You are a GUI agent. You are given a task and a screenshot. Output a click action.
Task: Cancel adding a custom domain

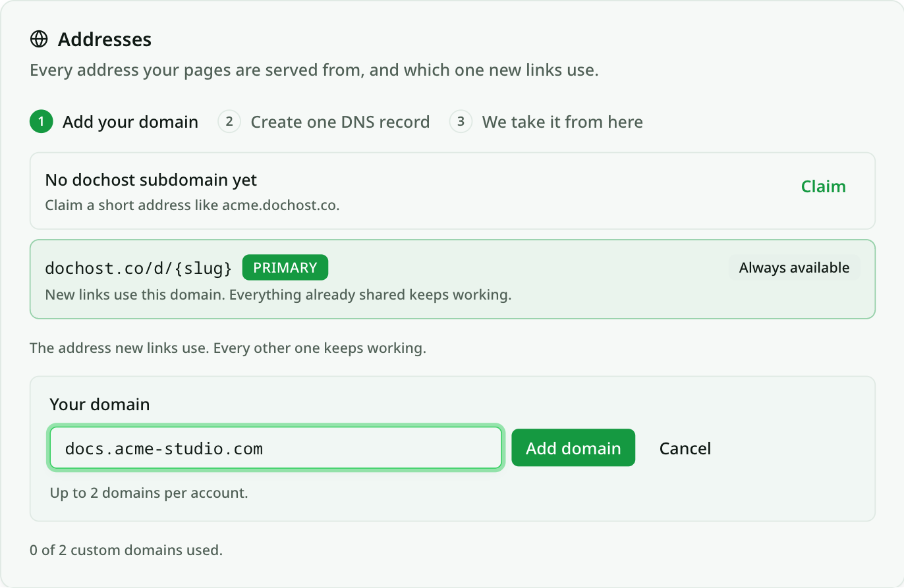pyautogui.click(x=685, y=448)
